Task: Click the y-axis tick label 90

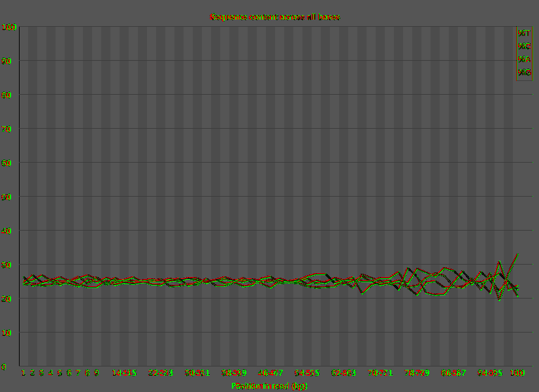Action: coord(7,61)
